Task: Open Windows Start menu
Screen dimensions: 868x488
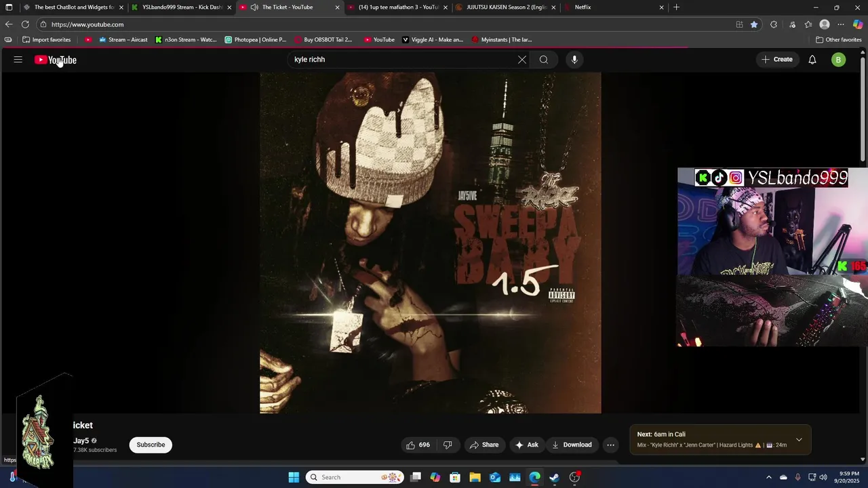Action: tap(294, 477)
